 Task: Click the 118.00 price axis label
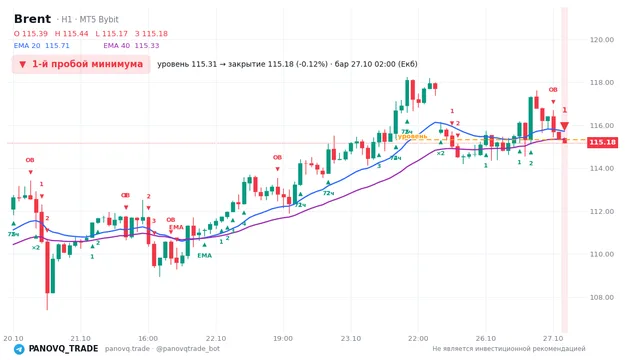(x=602, y=82)
